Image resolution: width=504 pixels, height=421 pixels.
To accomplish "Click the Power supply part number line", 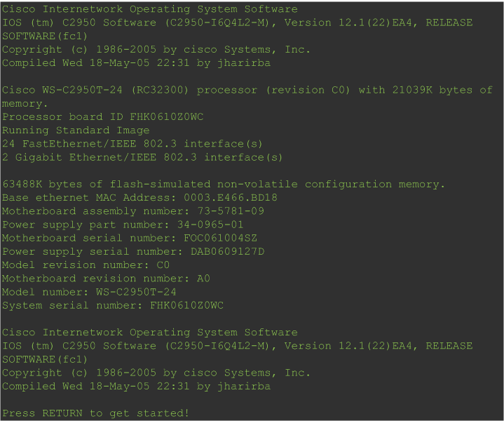I will point(123,225).
